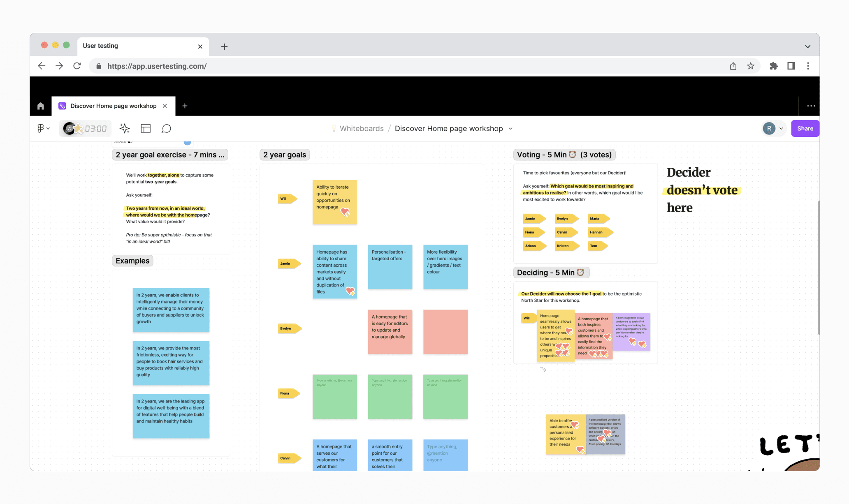Click the Whiteboards breadcrumb link
Viewport: 849px width, 504px height.
361,129
